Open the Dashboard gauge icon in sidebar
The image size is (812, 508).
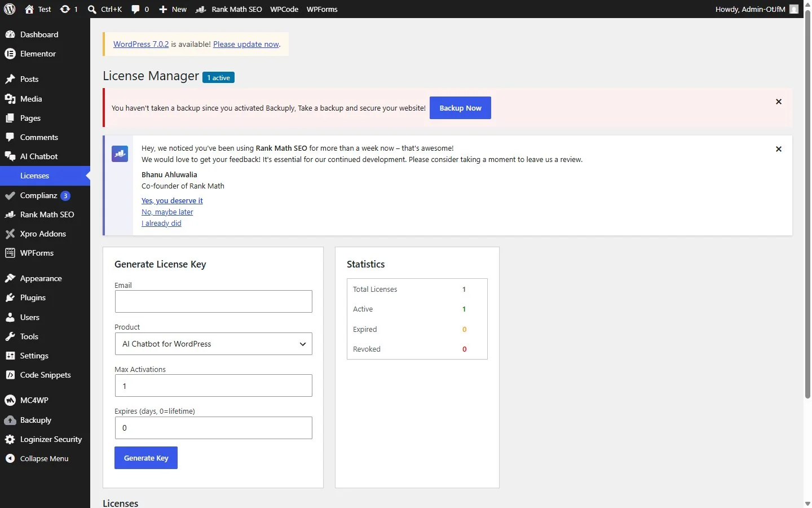coord(10,34)
